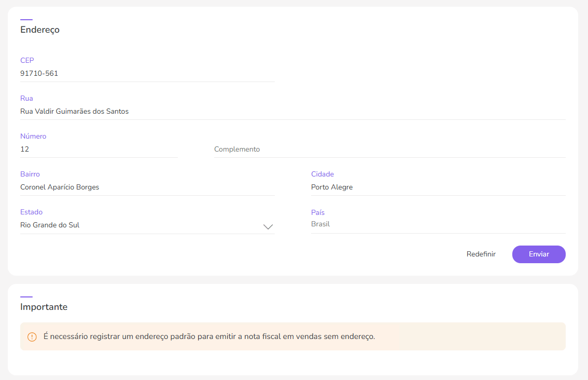Image resolution: width=588 pixels, height=380 pixels.
Task: Click the Endereço section heading
Action: 40,30
